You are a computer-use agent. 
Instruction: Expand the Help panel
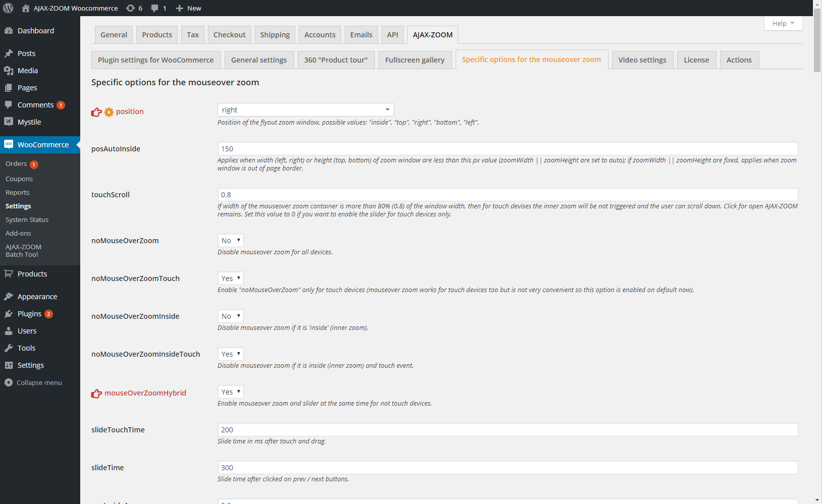tap(783, 23)
